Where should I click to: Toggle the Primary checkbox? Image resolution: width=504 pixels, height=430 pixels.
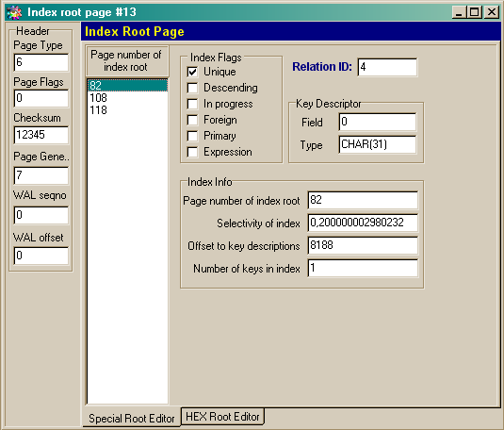[192, 136]
